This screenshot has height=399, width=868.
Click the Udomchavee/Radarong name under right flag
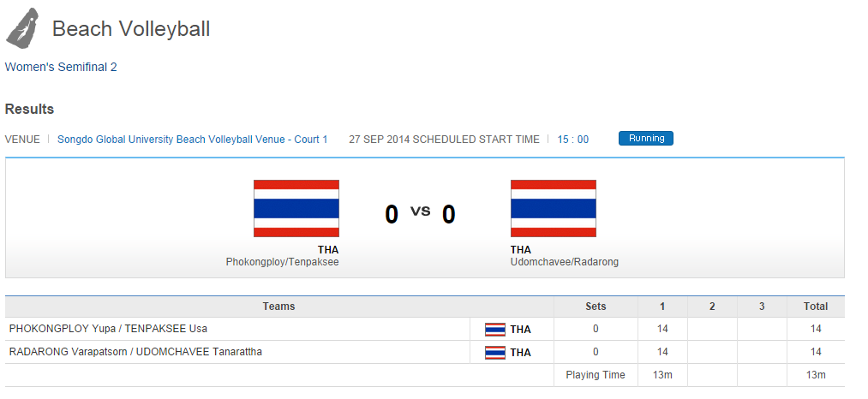564,262
